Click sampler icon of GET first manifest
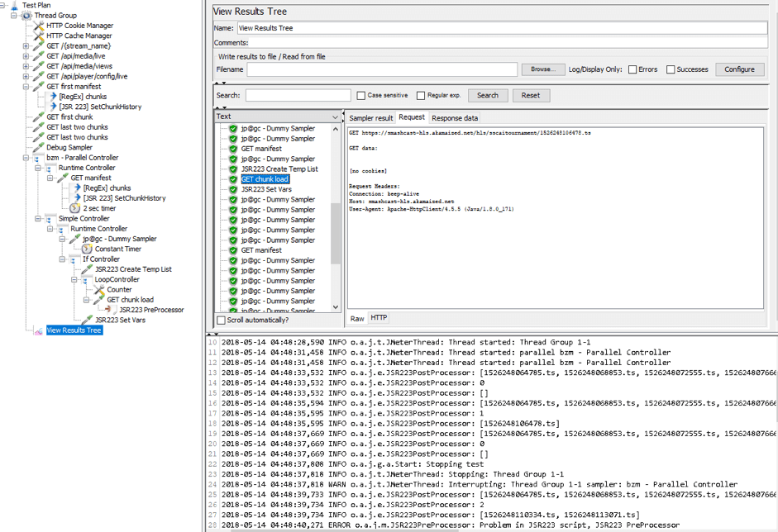This screenshot has height=532, width=778. (x=39, y=86)
